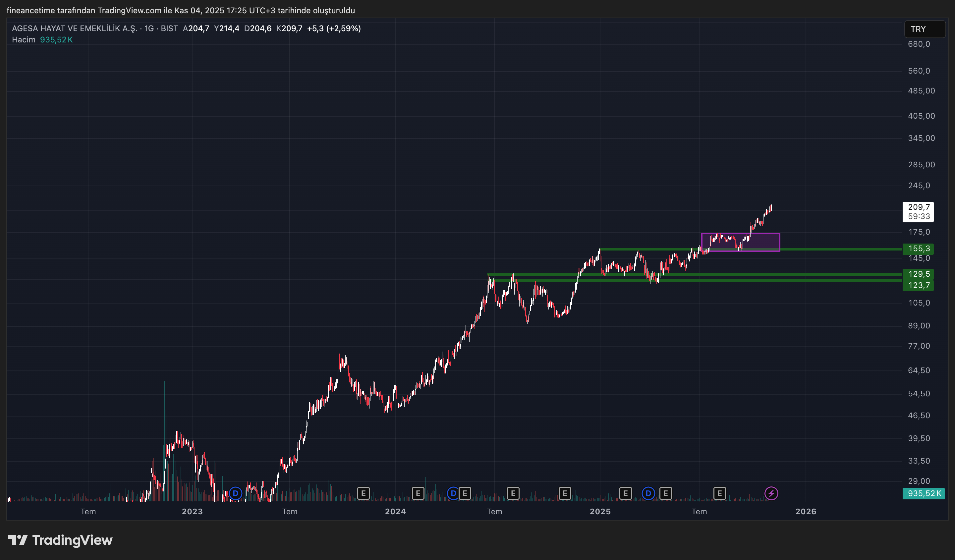The height and width of the screenshot is (560, 955).
Task: Click the 680,0 value on the price scale
Action: pos(919,44)
